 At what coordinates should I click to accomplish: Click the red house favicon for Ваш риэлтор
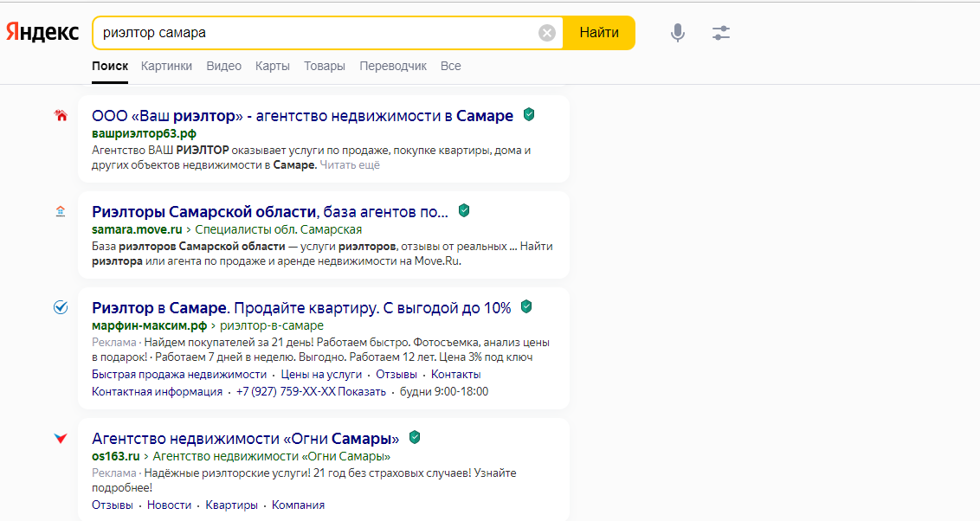(x=61, y=115)
